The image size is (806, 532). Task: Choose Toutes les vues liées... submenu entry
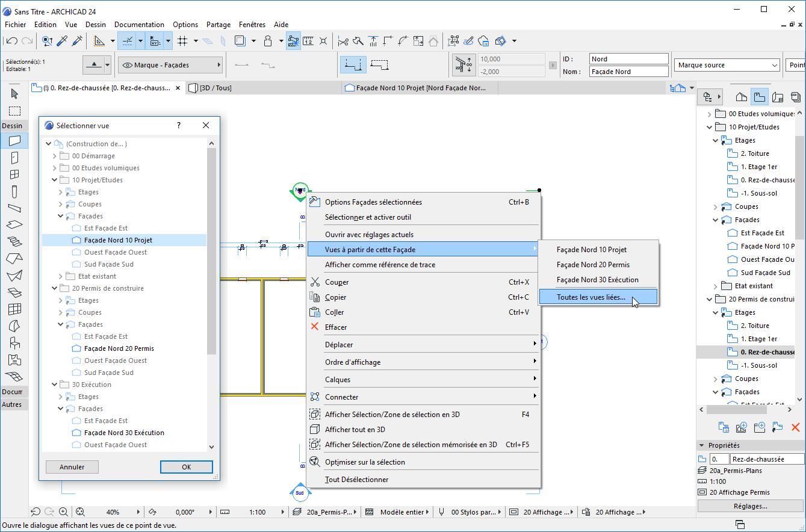coord(591,297)
